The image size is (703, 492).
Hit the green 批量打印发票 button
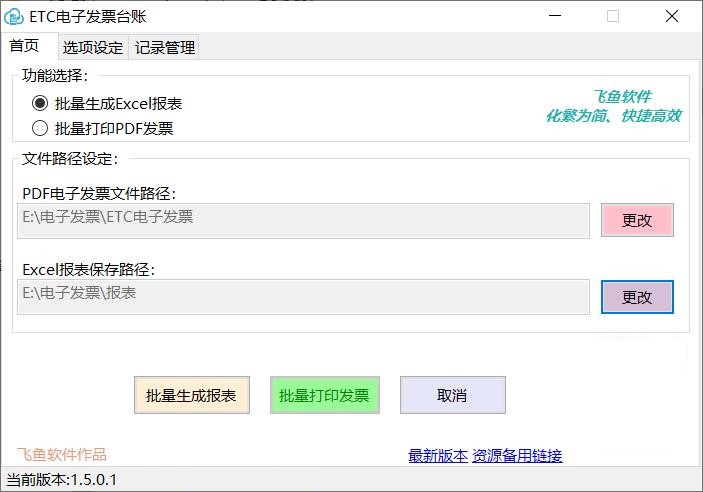click(x=324, y=395)
